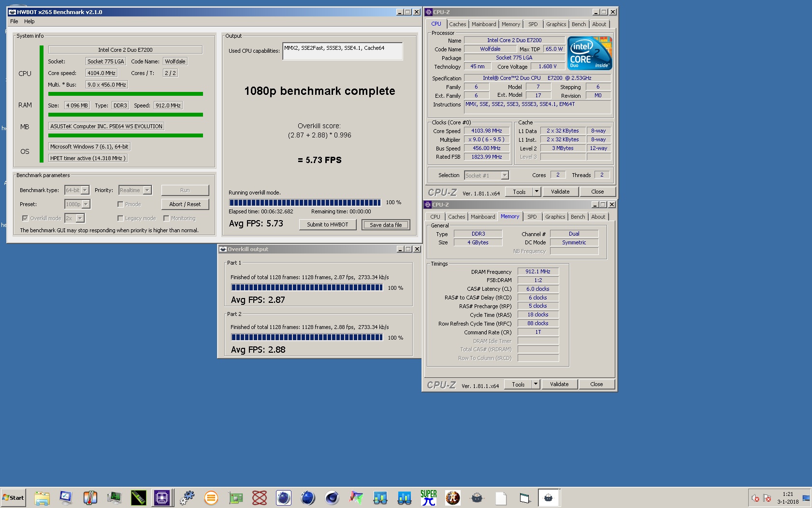Viewport: 812px width, 508px height.
Task: Open the orange circle striped taskbar icon
Action: pyautogui.click(x=211, y=498)
